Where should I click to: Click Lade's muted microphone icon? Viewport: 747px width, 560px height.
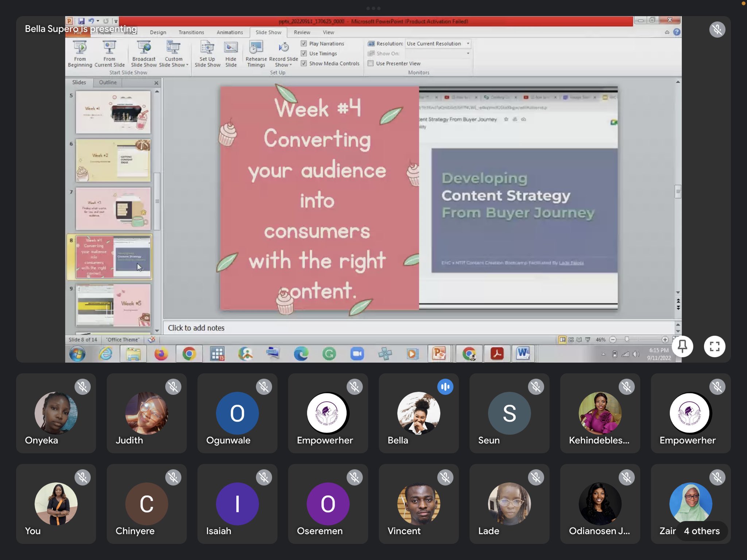(536, 477)
